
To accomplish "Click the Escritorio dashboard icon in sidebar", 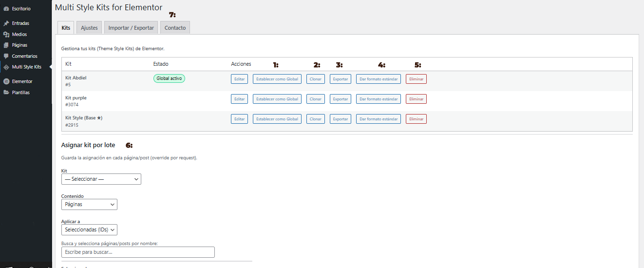I will click(6, 9).
